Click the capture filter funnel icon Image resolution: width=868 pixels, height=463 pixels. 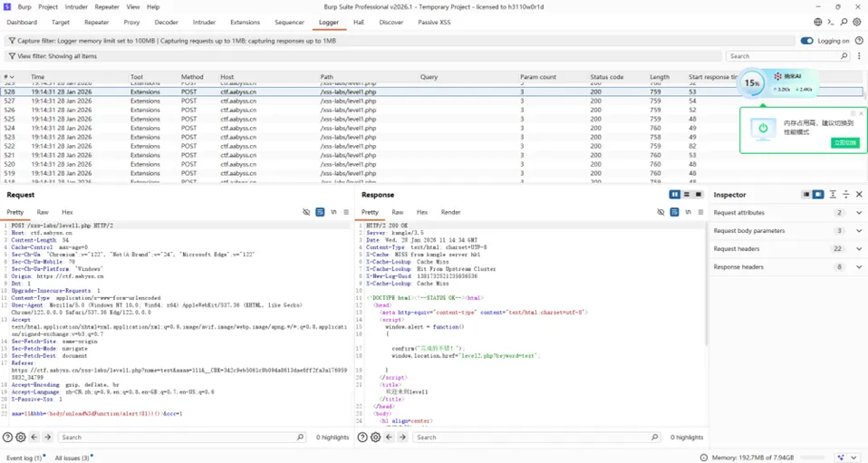[x=12, y=41]
